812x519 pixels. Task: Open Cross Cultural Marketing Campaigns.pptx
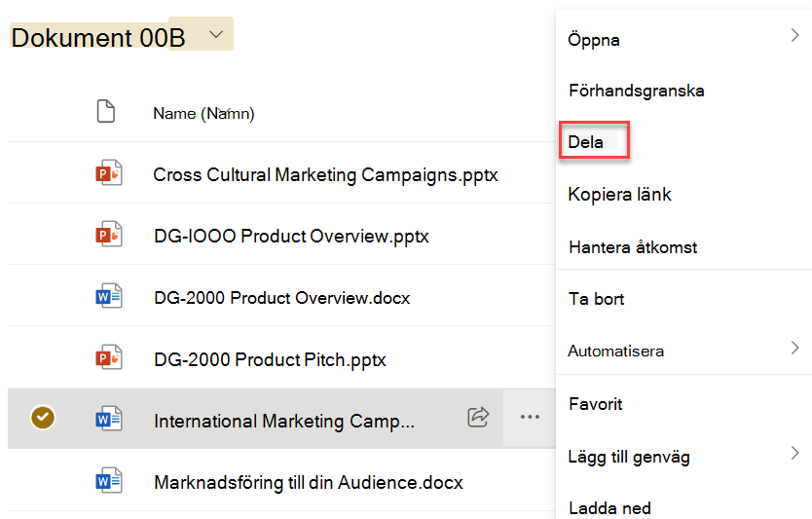point(325,175)
